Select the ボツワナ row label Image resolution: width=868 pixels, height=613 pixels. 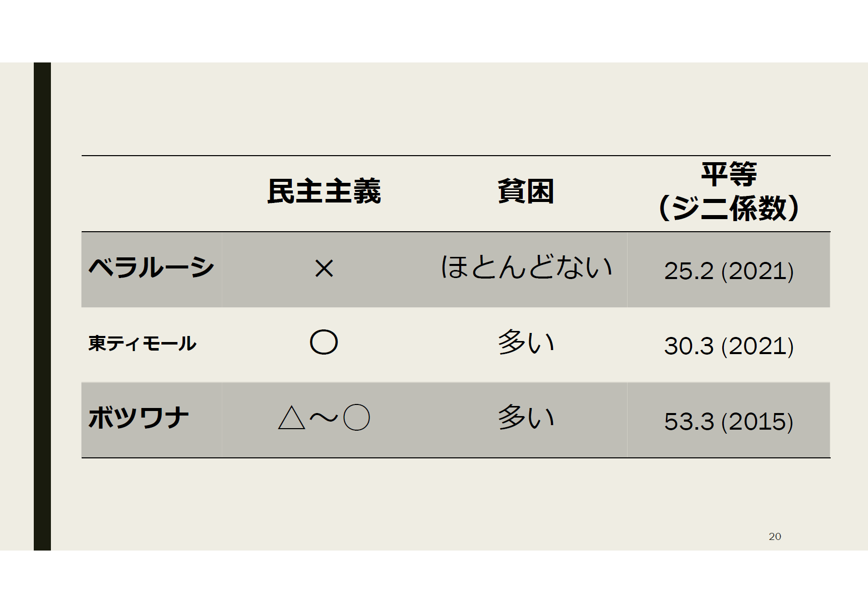click(139, 418)
